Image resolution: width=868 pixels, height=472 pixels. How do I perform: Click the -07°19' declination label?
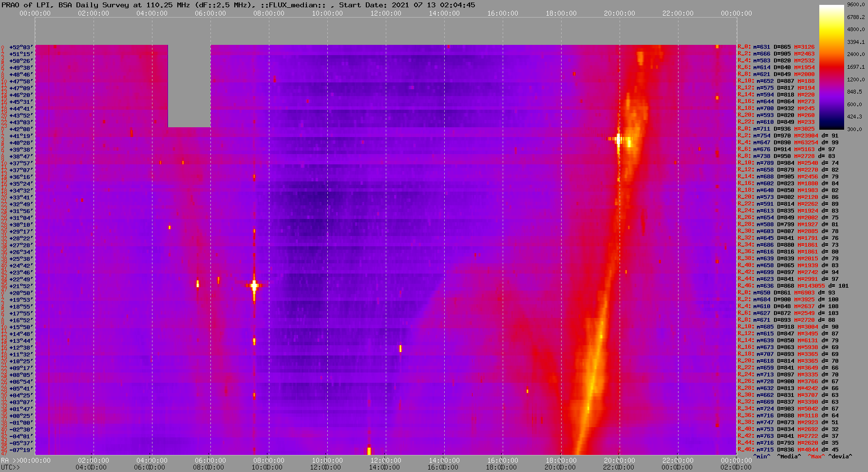pos(21,450)
